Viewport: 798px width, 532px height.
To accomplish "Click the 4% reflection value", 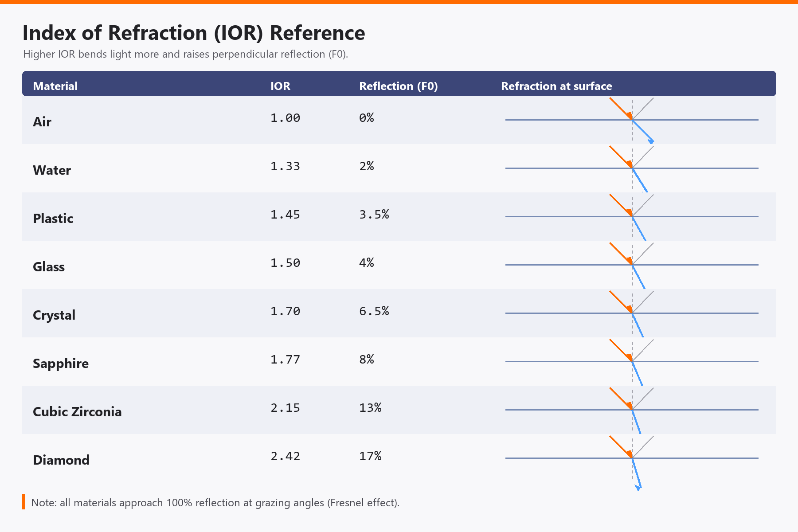I will click(x=367, y=263).
